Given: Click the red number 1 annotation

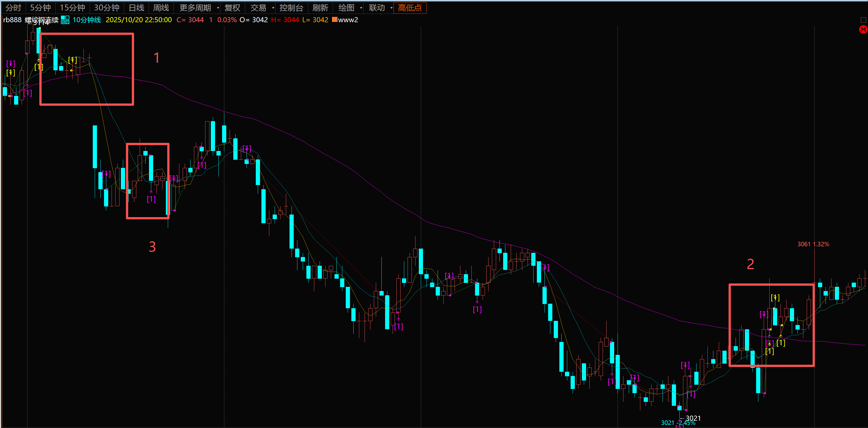Looking at the screenshot, I should pyautogui.click(x=157, y=58).
